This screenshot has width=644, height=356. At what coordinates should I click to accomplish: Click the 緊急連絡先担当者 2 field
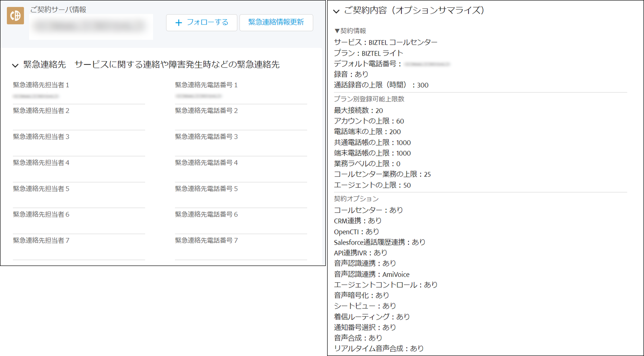click(79, 118)
